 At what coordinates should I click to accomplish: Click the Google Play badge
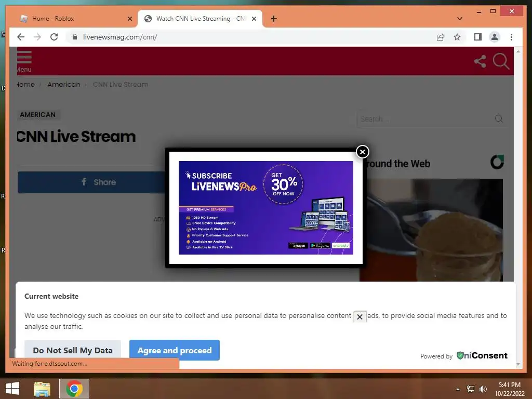[320, 245]
